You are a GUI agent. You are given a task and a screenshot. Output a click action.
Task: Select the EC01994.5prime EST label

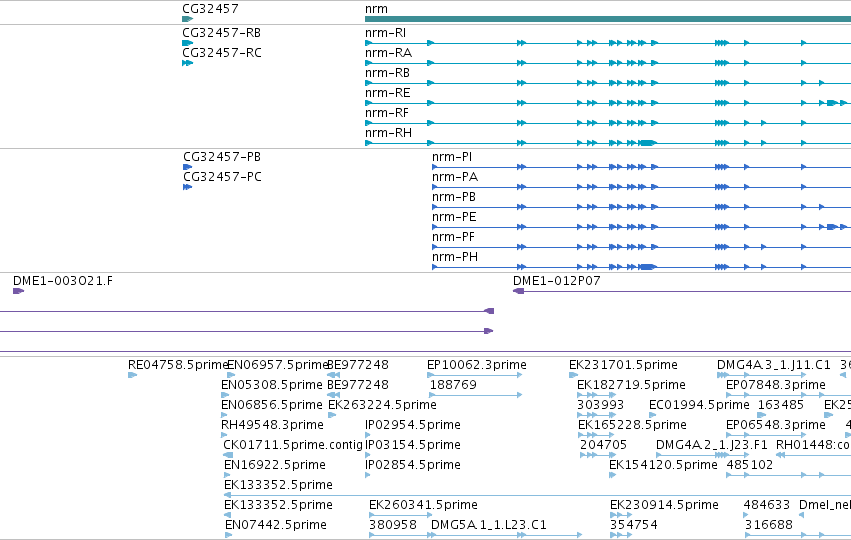(699, 405)
